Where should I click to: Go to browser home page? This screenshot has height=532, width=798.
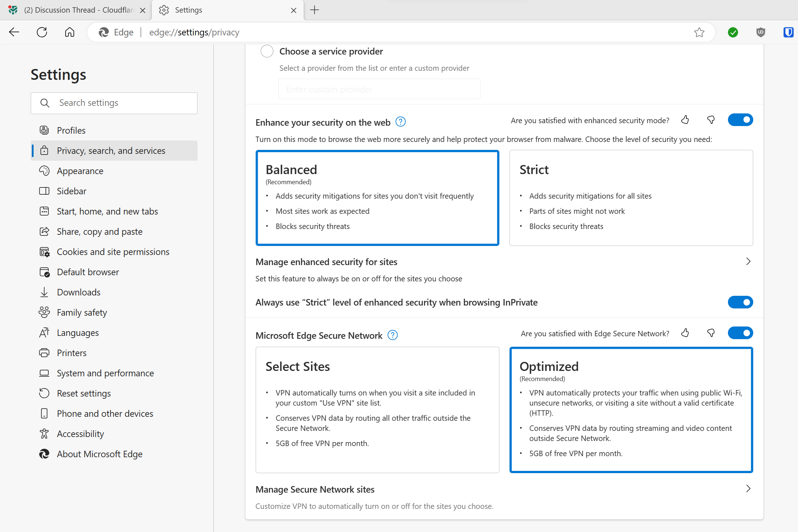coord(70,33)
